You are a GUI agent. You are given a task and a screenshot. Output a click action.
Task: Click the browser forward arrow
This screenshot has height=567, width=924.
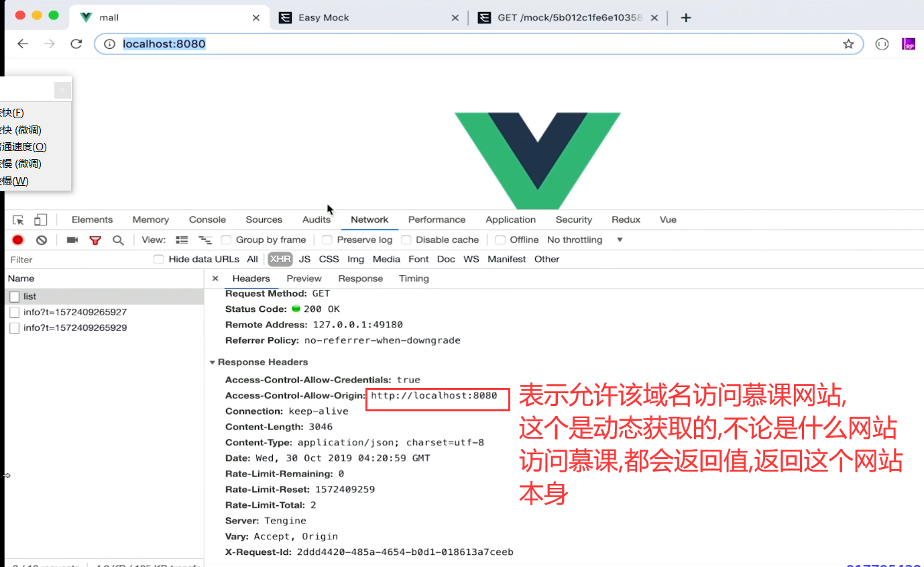pyautogui.click(x=49, y=44)
